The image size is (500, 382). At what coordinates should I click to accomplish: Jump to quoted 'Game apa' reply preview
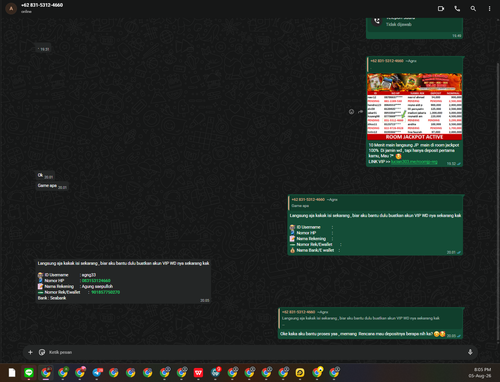tap(375, 203)
